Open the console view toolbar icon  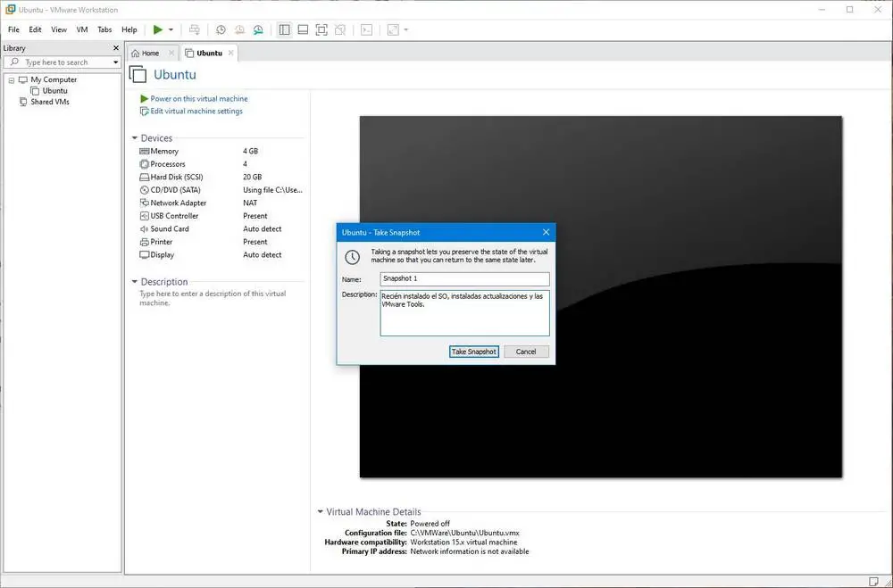367,29
